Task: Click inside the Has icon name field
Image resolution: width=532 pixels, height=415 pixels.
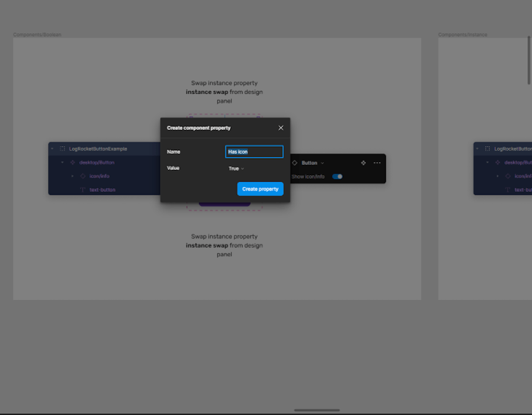Action: pyautogui.click(x=254, y=151)
